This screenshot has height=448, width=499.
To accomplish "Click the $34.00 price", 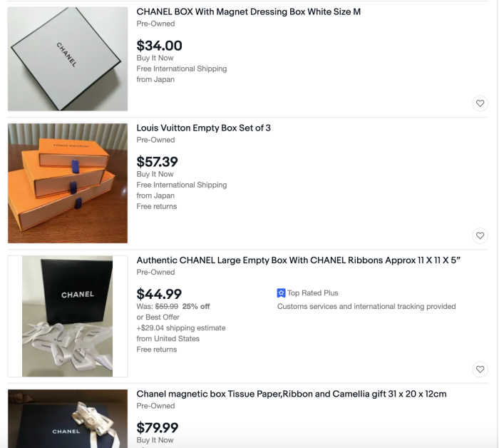I will pyautogui.click(x=159, y=46).
